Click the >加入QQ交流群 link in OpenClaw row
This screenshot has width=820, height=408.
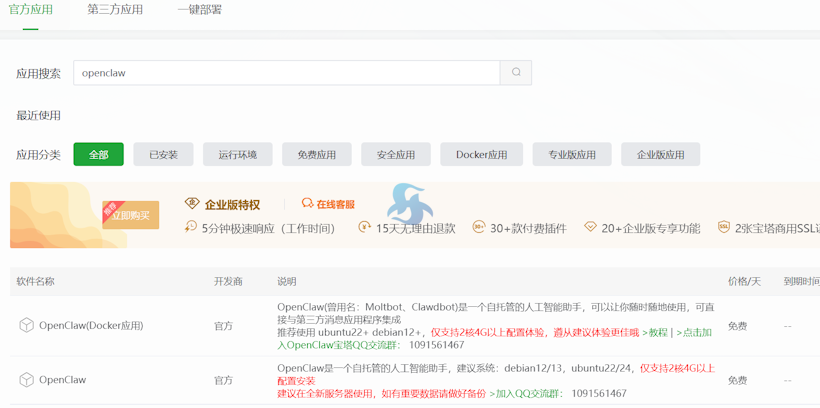526,393
